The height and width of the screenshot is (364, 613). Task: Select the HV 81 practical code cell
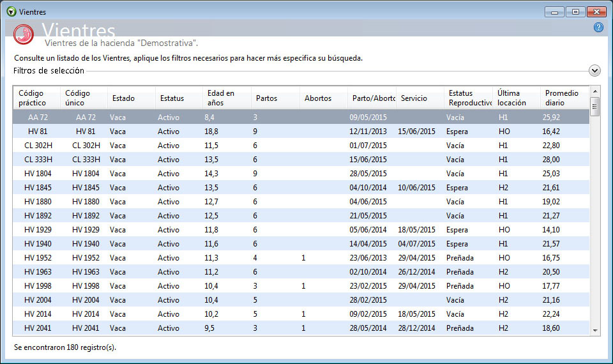pos(38,132)
